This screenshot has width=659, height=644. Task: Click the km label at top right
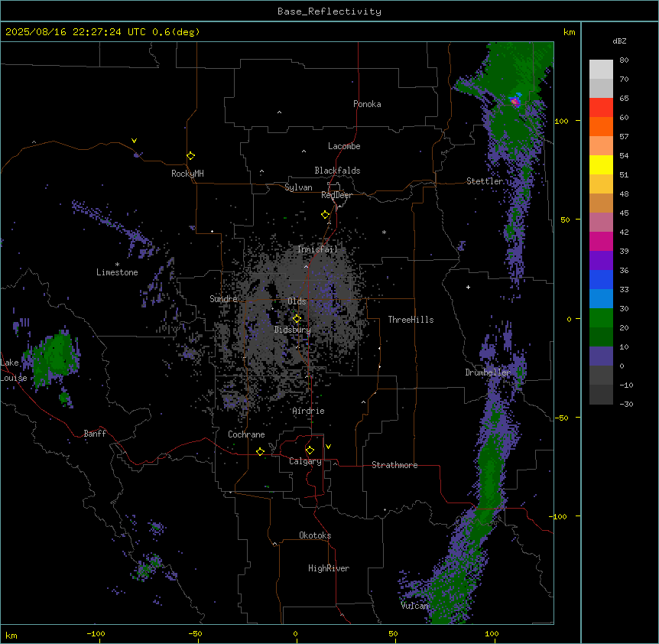569,32
